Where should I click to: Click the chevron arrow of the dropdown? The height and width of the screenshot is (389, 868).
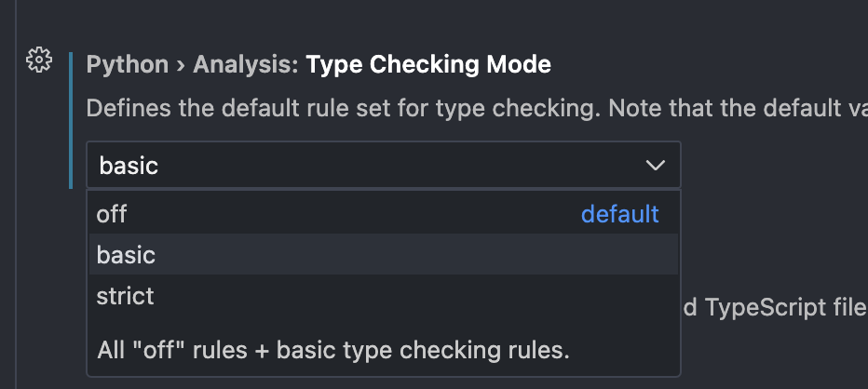[655, 166]
